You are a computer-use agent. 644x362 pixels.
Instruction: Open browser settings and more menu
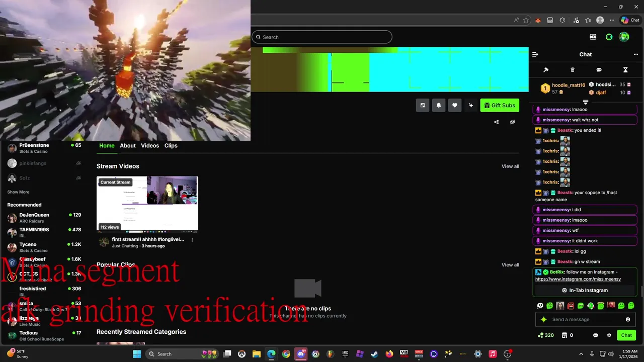point(612,20)
